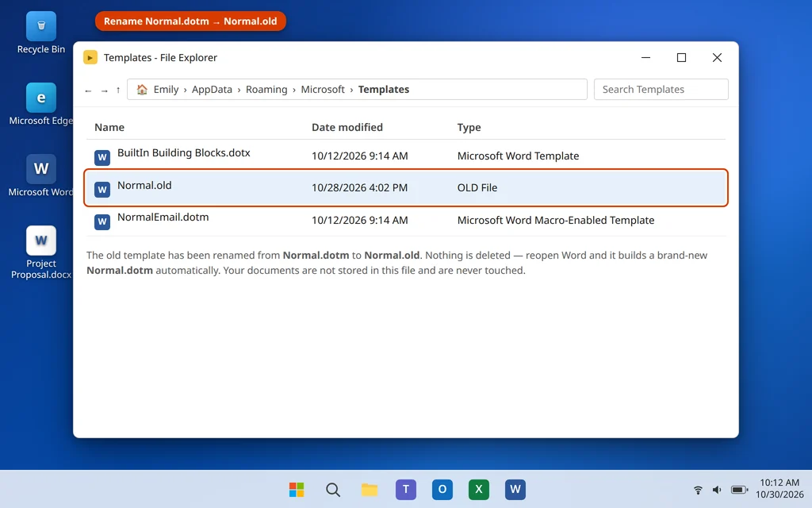
Task: Expand chevron between Microsoft and Templates
Action: (351, 90)
